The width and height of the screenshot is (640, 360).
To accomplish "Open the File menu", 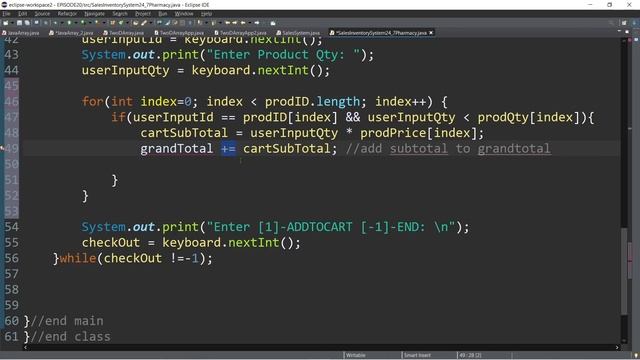I will click(x=6, y=13).
